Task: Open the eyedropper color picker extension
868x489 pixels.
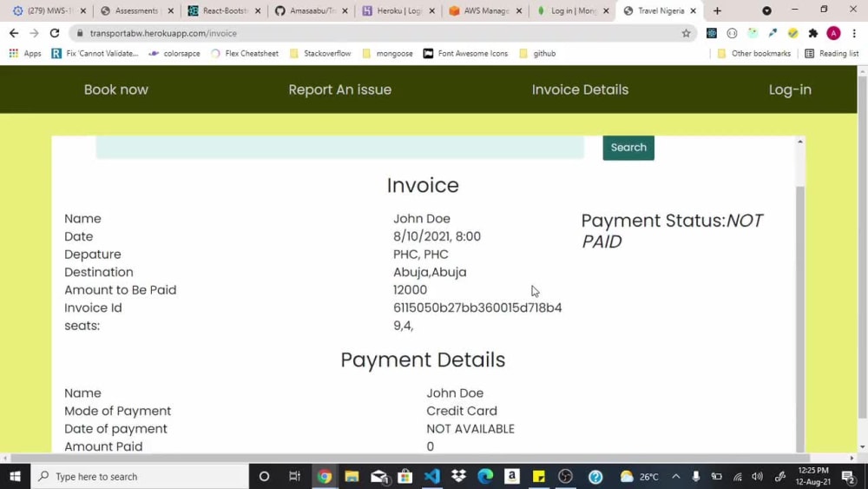Action: coord(773,33)
